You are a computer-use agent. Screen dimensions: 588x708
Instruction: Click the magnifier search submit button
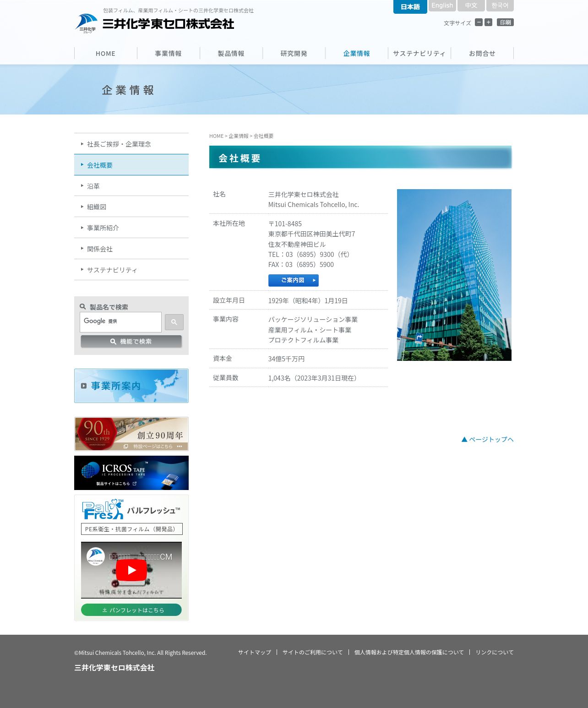click(x=174, y=322)
